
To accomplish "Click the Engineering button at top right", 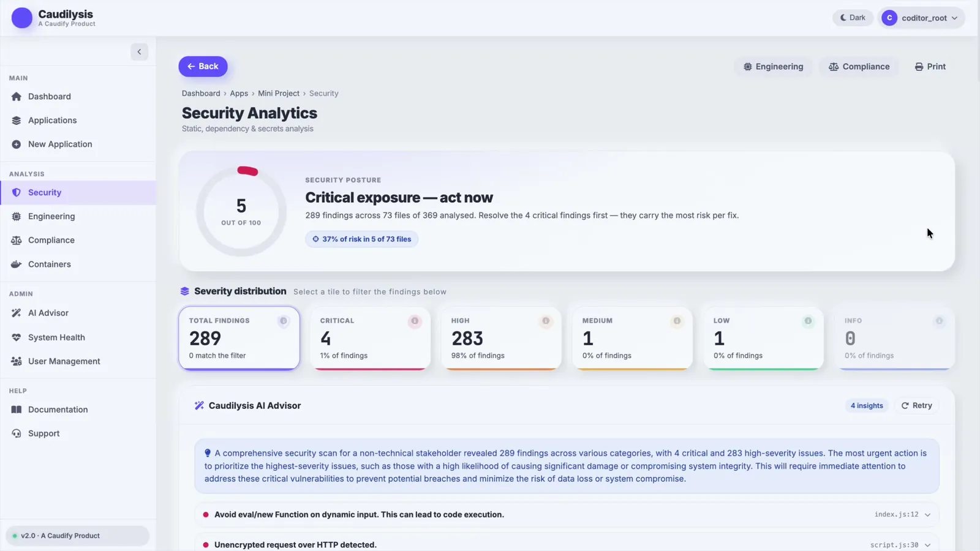I will (x=774, y=67).
